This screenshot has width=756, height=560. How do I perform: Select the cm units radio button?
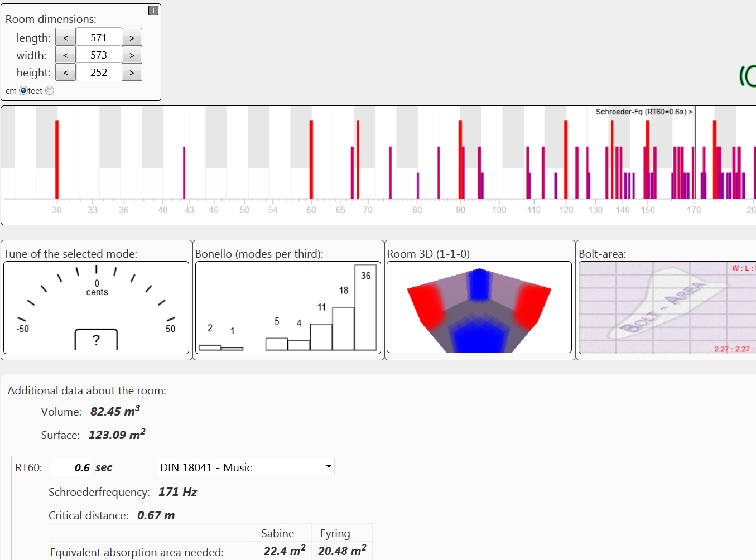(x=23, y=90)
